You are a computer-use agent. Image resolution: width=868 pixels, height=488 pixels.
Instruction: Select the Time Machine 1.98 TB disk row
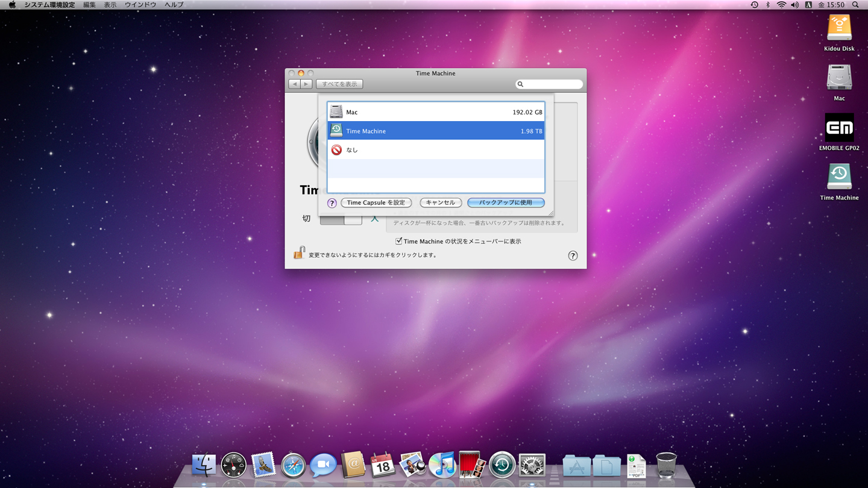tap(436, 131)
